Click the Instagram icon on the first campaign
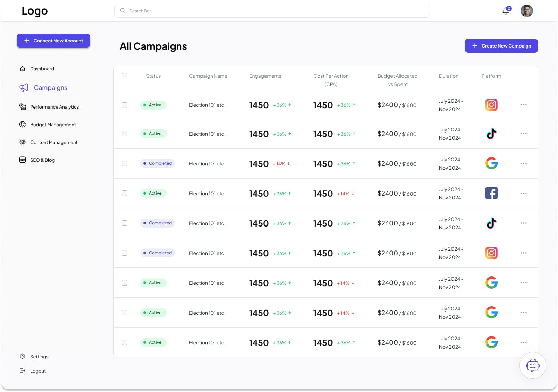 491,104
